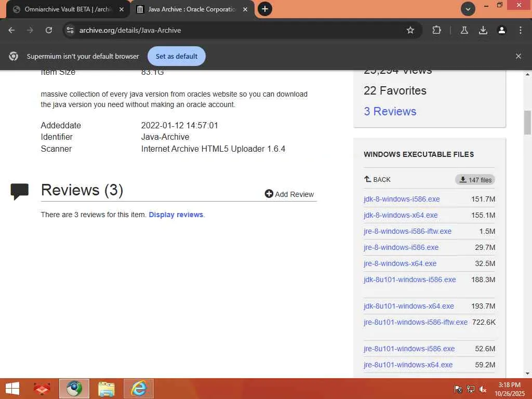Open Internet Explorer from the taskbar
This screenshot has width=532, height=399.
(138, 389)
